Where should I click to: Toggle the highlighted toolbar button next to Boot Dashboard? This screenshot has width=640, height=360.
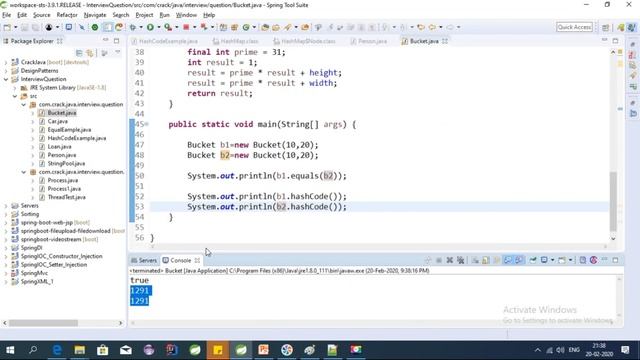click(x=107, y=27)
